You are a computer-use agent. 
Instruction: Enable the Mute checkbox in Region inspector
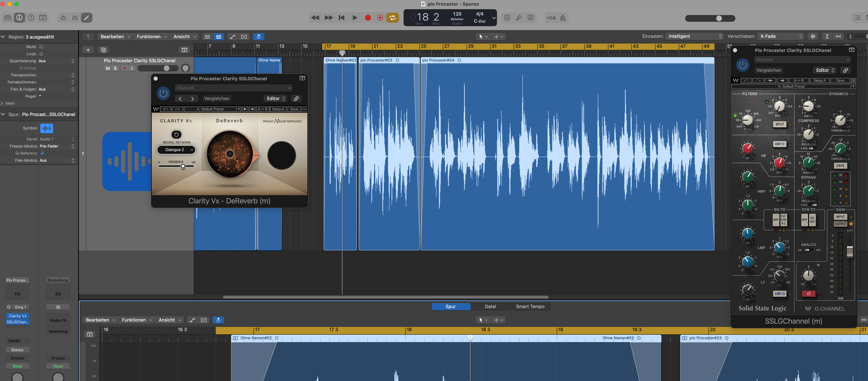coord(41,47)
